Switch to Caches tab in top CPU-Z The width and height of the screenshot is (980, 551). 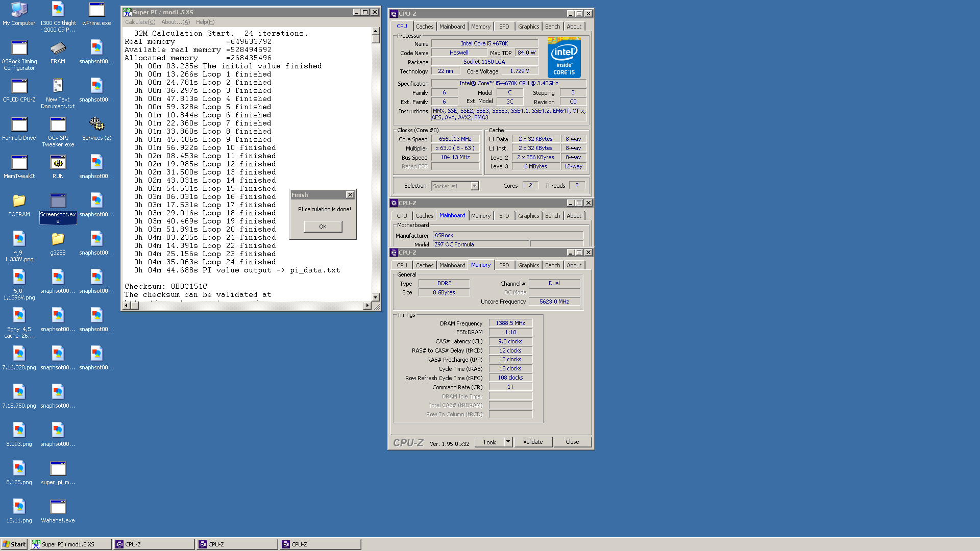tap(424, 27)
